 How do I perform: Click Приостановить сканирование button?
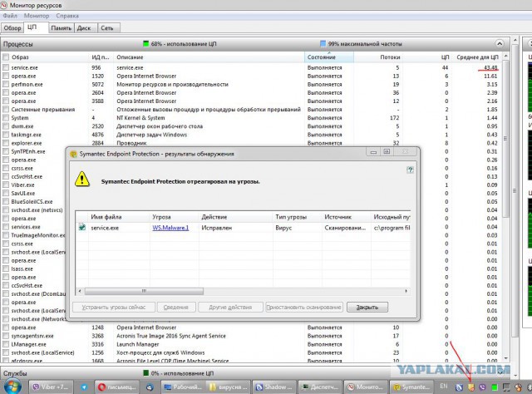click(304, 307)
